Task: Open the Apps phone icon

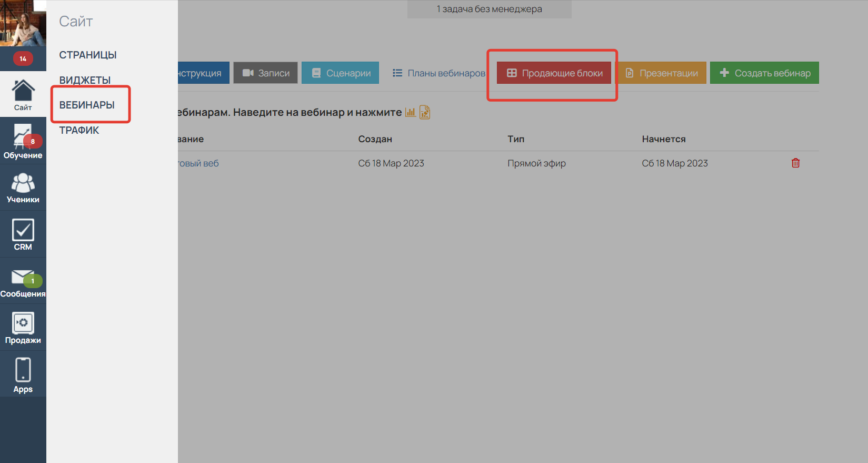Action: 23,375
